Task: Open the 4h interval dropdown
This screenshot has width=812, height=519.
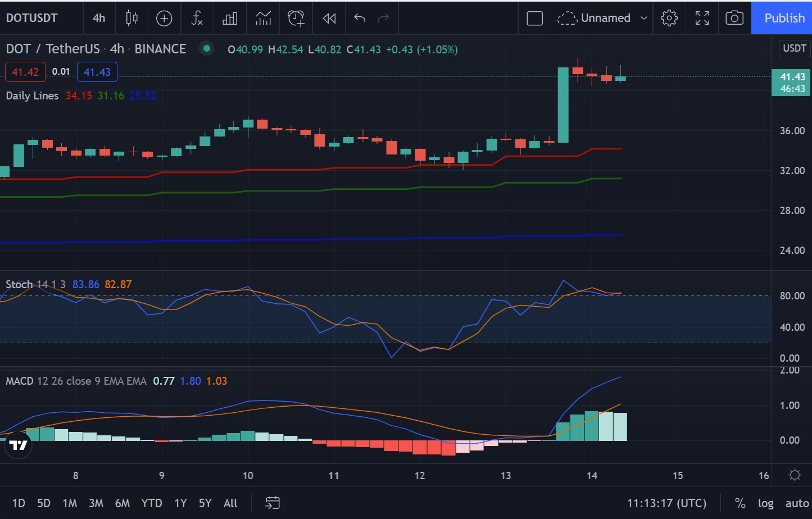Action: (99, 18)
